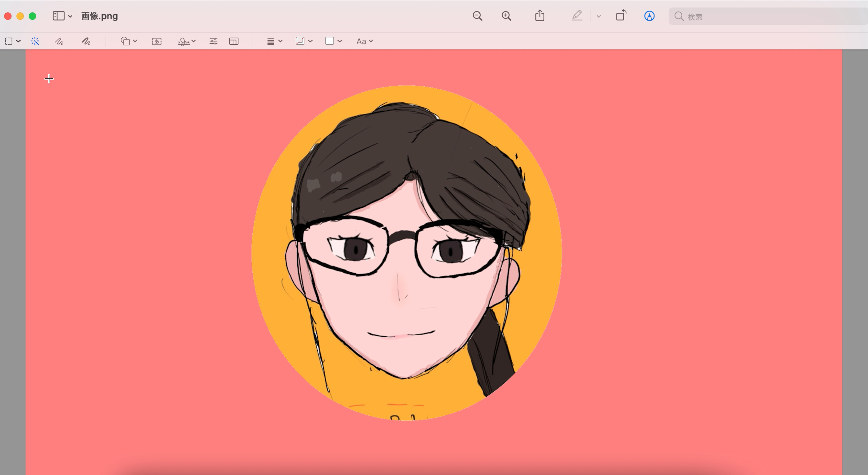Screen dimensions: 868x475
Task: Expand the Shapes dropdown arrow
Action: pyautogui.click(x=135, y=41)
